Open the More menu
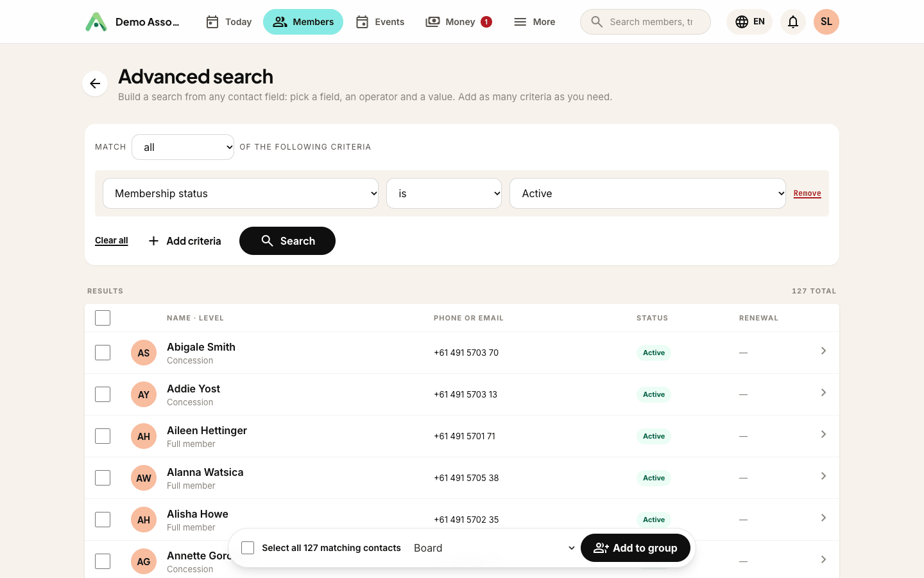924x578 pixels. tap(535, 22)
